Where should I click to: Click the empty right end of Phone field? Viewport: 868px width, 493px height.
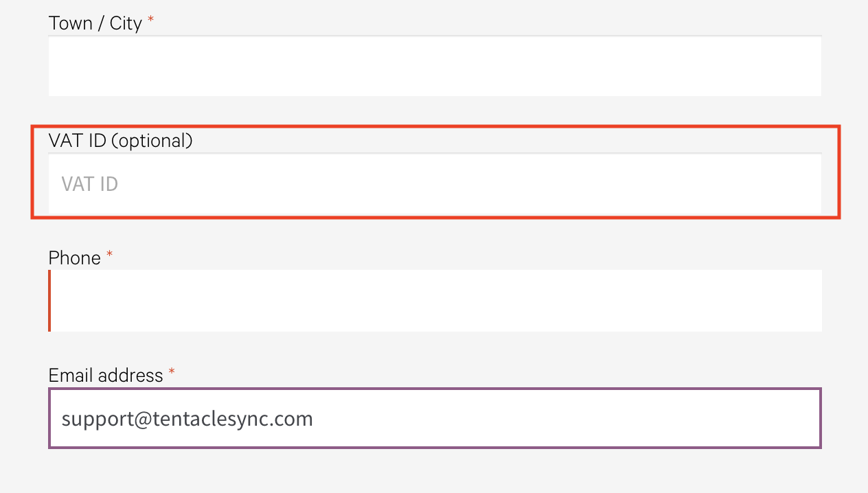(790, 301)
